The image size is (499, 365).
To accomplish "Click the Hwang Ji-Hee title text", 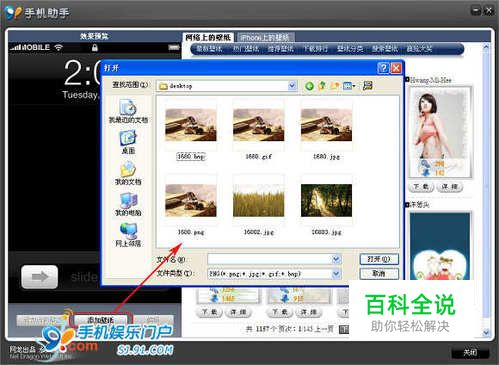I will 430,80.
